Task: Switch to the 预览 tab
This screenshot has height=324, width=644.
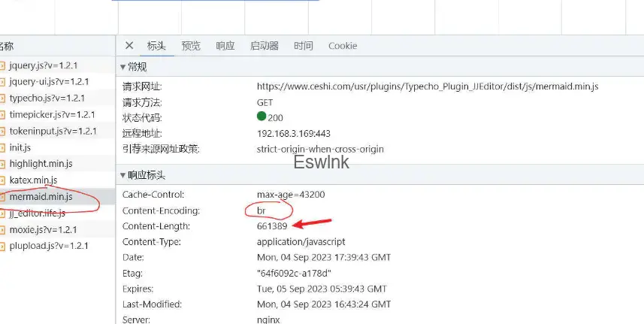Action: (x=191, y=46)
